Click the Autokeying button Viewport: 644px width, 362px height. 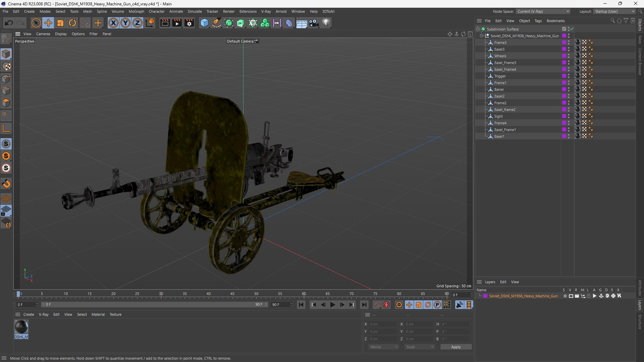click(x=386, y=305)
